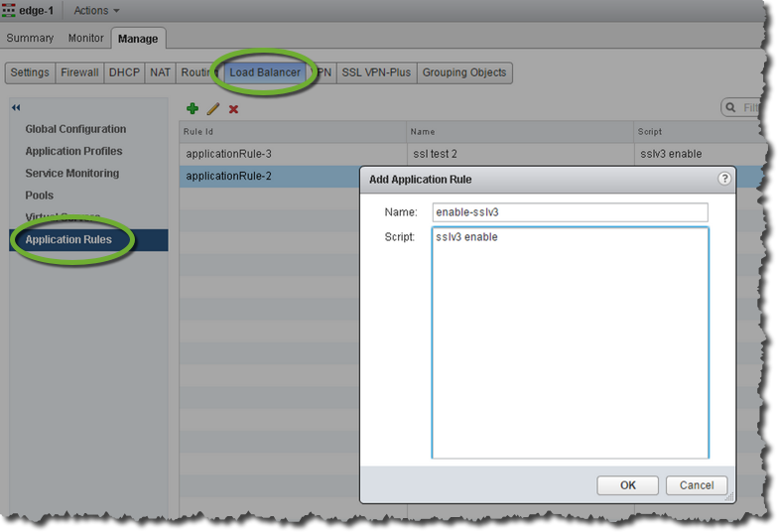
Task: Click the search magnifier in filter box
Action: (730, 107)
